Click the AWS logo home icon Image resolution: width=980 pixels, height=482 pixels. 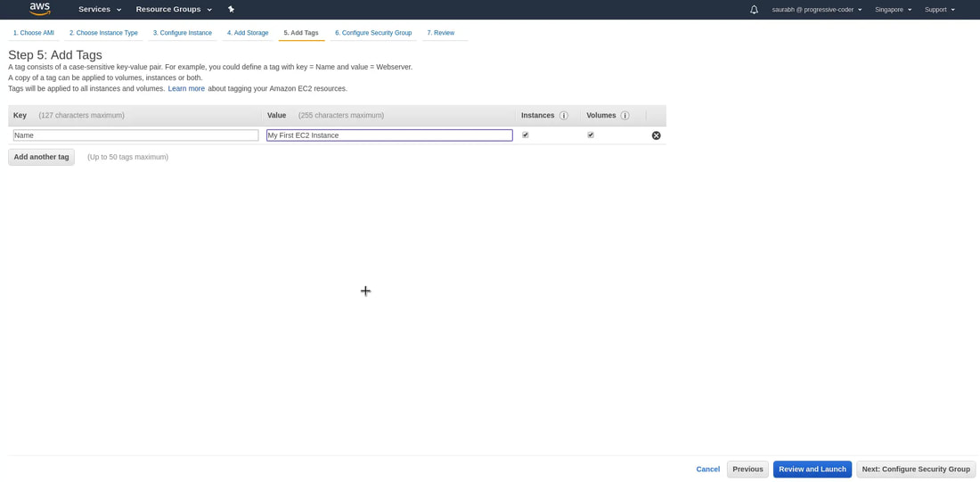[40, 9]
